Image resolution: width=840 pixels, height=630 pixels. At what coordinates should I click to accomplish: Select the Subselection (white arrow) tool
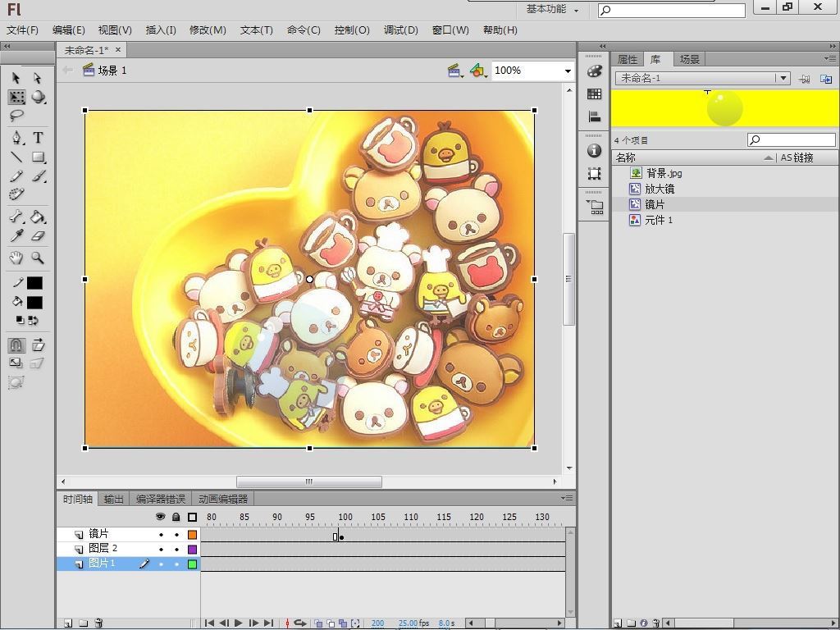[x=38, y=78]
